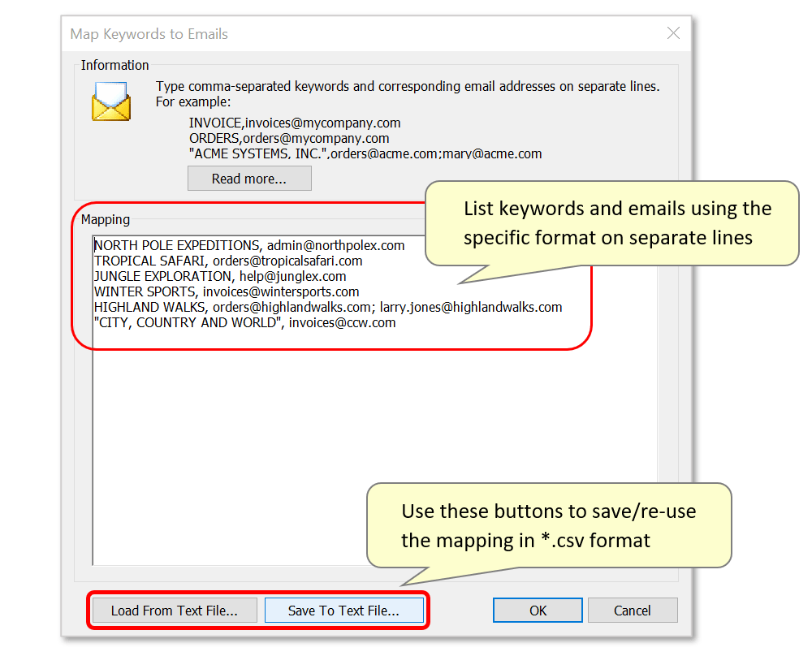Click Load From Text File... button
812x656 pixels.
point(175,611)
